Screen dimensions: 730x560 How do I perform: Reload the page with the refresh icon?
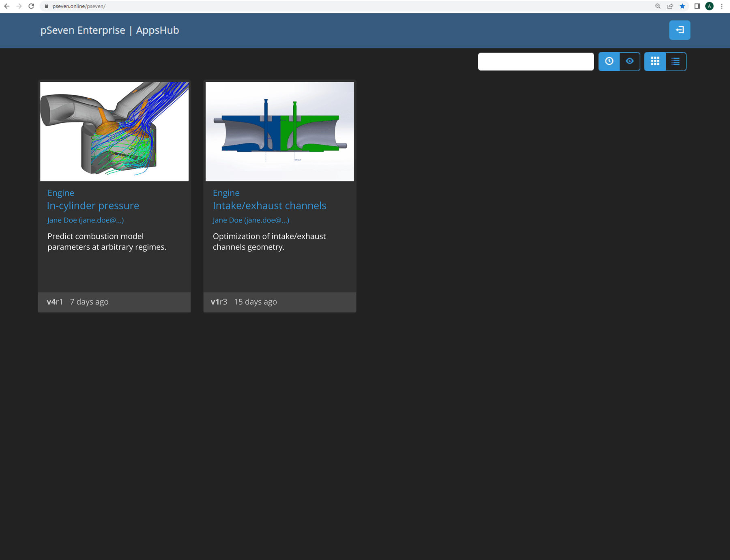pos(31,6)
